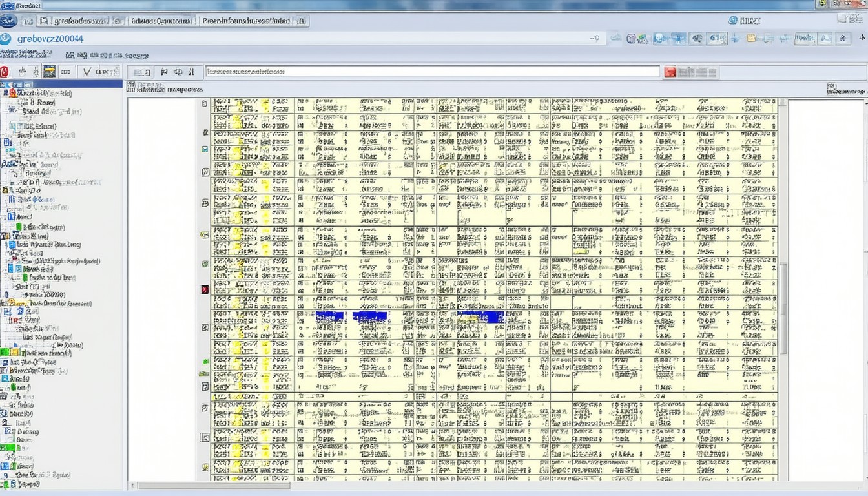Click inside the long address input field

click(x=433, y=72)
